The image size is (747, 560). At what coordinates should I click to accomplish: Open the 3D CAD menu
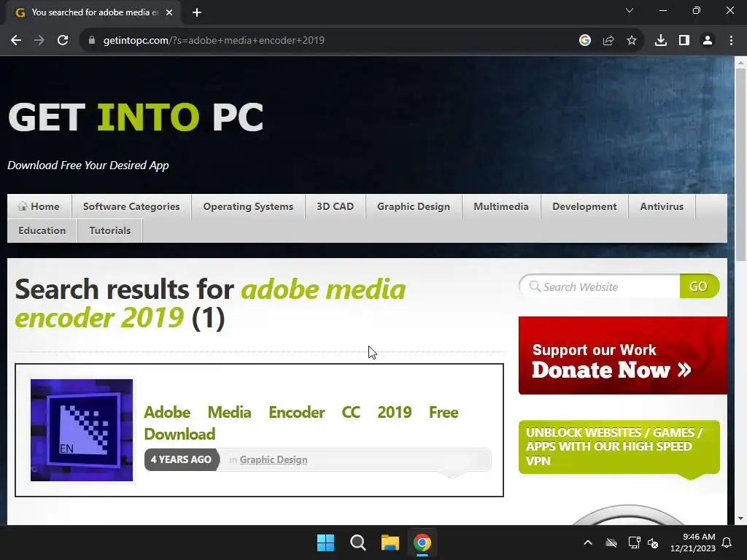click(336, 206)
